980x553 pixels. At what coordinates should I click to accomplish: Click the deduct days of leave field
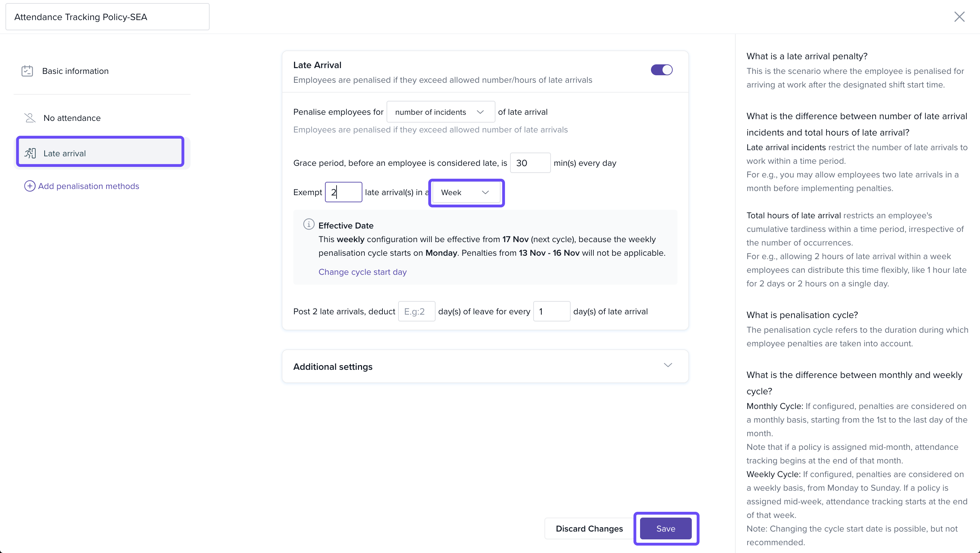tap(416, 311)
